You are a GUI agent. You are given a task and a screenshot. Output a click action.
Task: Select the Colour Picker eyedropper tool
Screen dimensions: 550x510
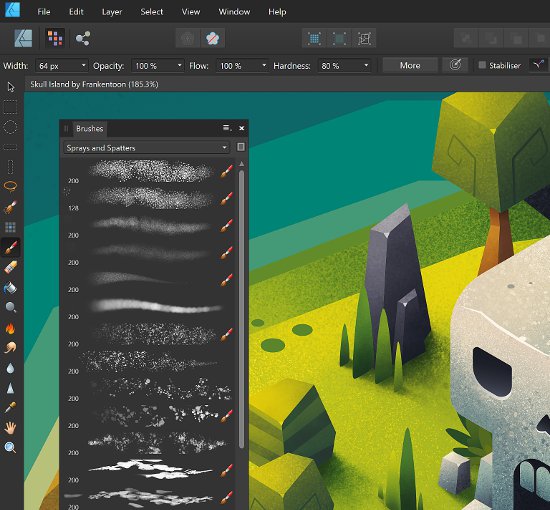[x=10, y=408]
